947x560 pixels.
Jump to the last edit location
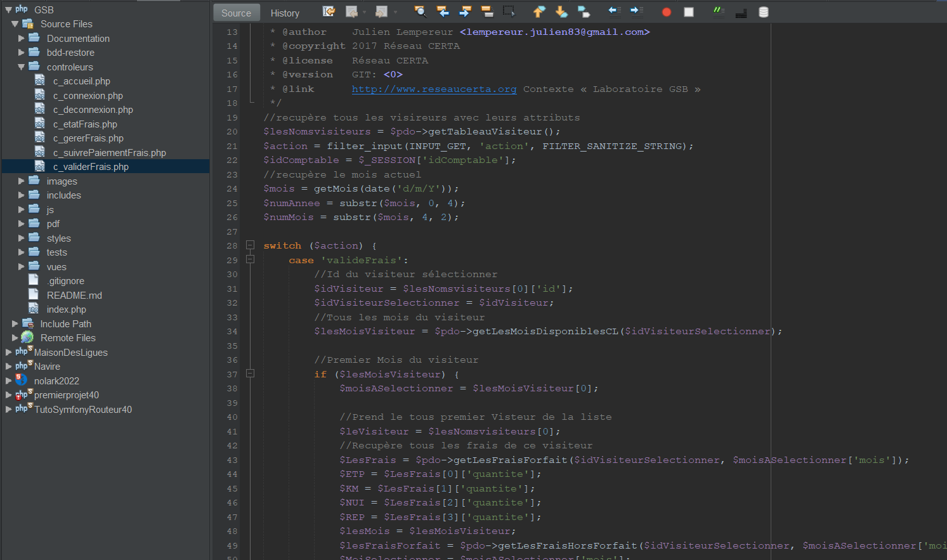329,11
